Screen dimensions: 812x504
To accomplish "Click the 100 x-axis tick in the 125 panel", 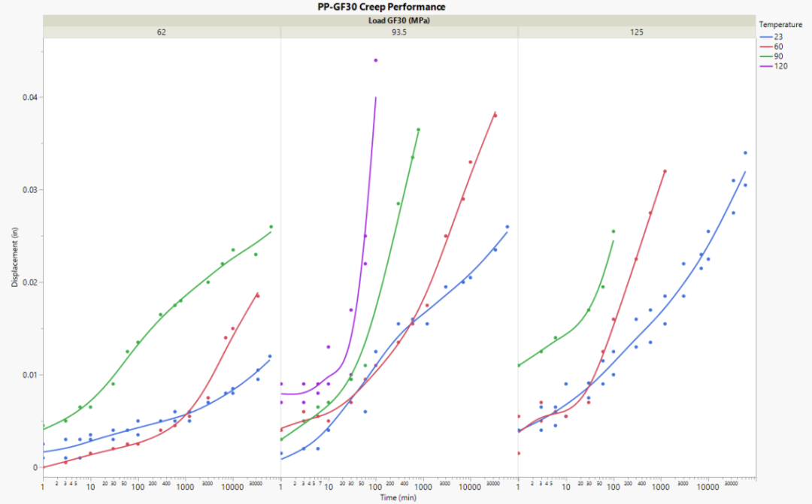I will click(614, 487).
